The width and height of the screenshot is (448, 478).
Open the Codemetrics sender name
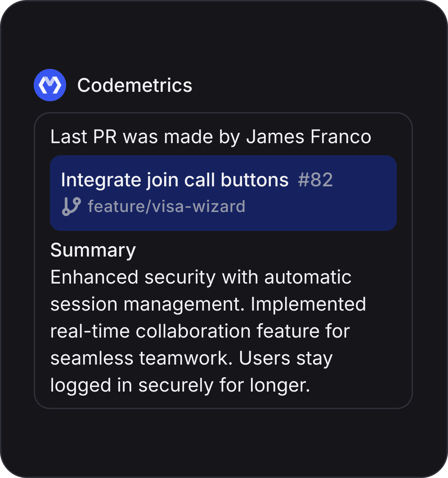tap(134, 85)
